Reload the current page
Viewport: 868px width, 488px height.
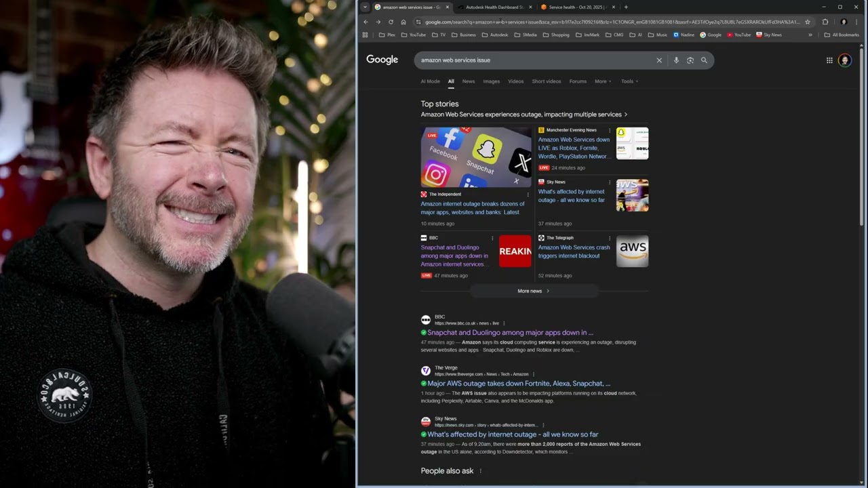click(391, 22)
